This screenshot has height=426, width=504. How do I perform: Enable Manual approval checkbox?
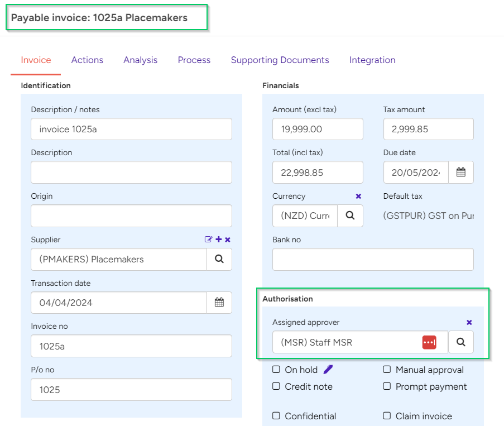(387, 369)
